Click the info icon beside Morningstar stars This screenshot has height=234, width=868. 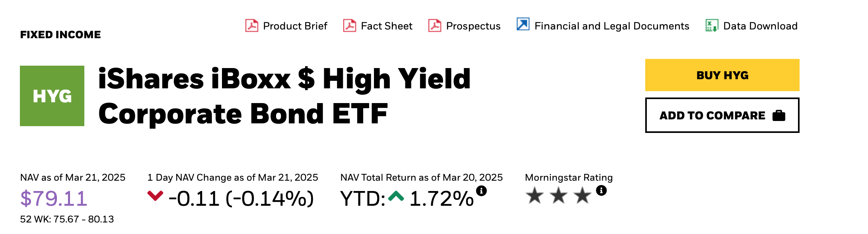(x=601, y=190)
